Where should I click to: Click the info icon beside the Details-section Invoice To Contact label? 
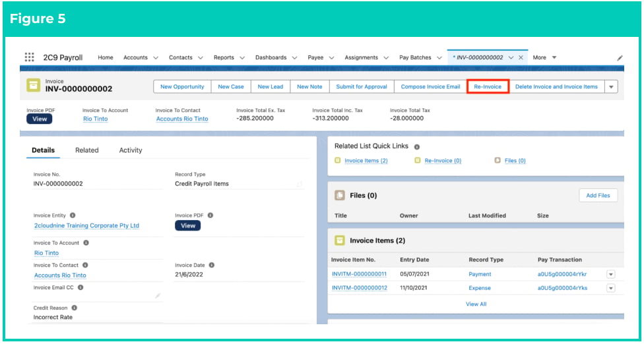85,266
